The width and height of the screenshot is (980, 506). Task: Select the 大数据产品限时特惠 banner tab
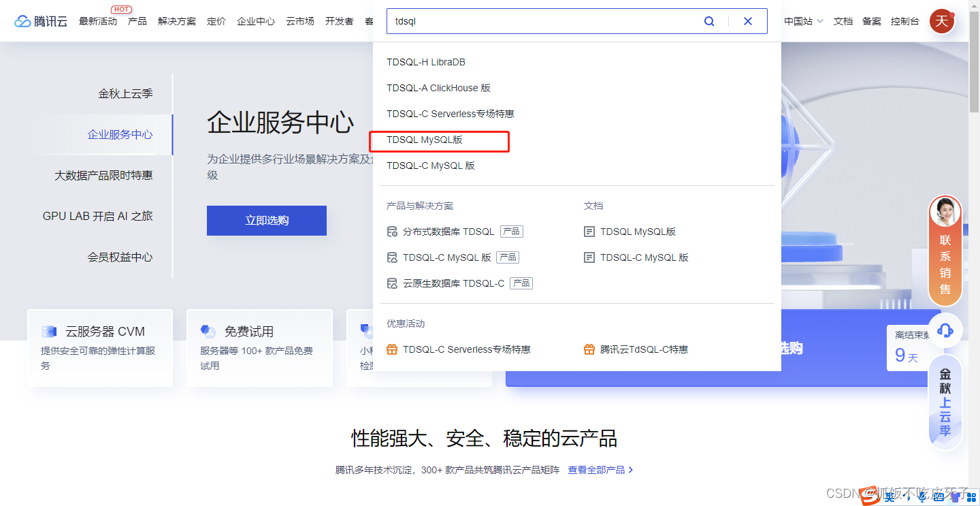pos(103,176)
